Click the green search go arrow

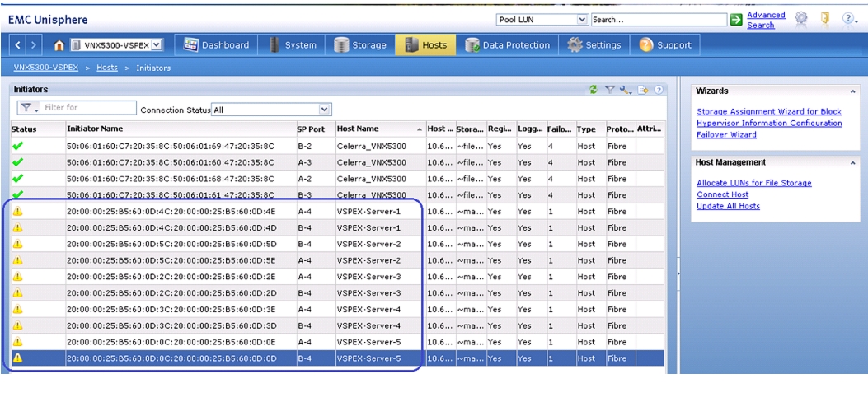point(736,20)
